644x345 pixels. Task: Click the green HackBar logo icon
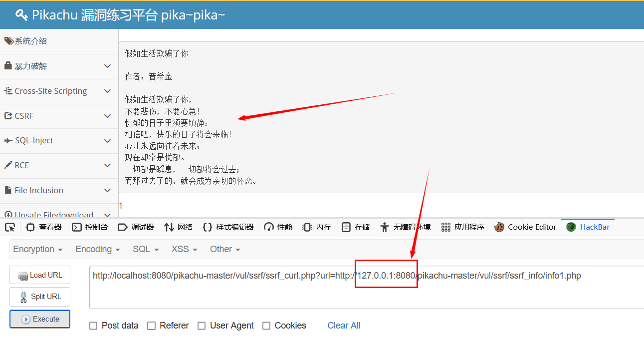(x=571, y=227)
